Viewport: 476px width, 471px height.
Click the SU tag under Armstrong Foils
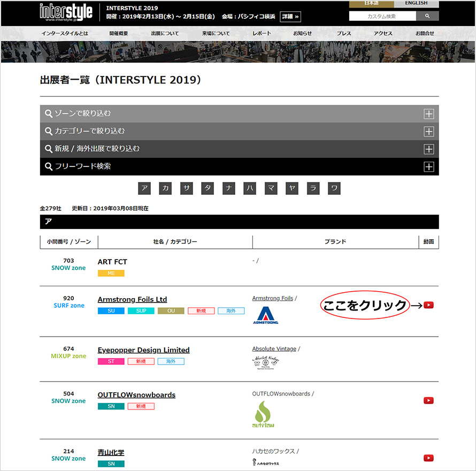click(x=111, y=311)
